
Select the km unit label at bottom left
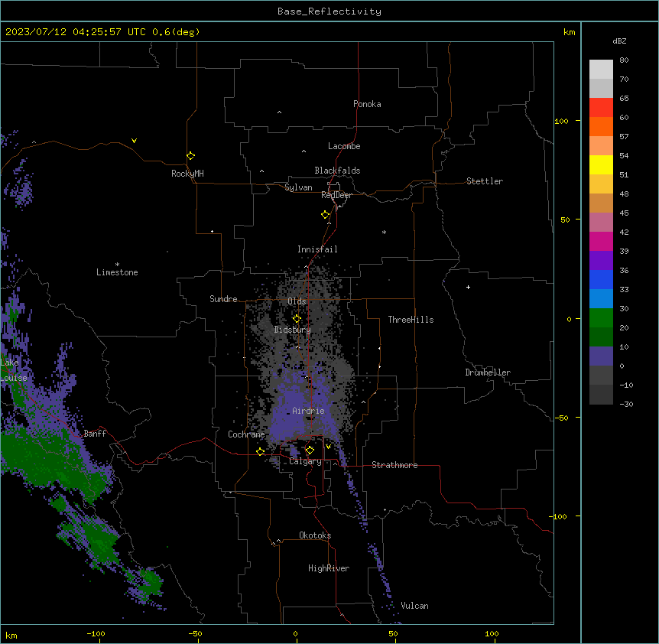[11, 636]
